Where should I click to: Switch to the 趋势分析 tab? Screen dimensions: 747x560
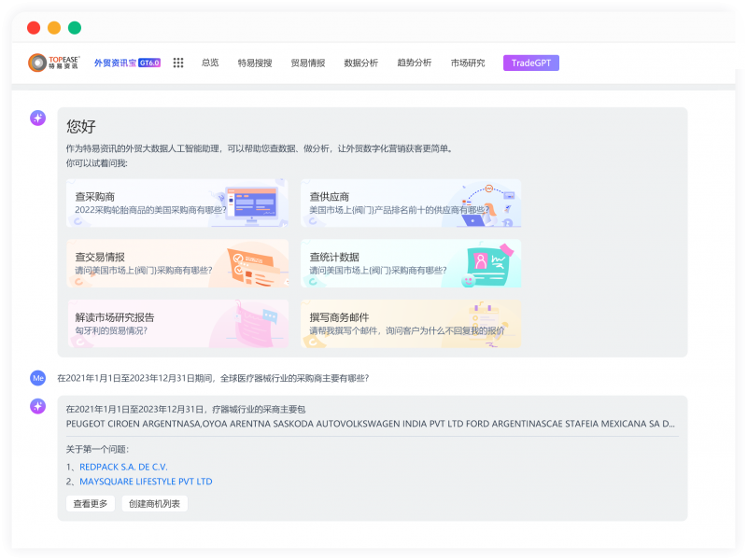[x=413, y=63]
